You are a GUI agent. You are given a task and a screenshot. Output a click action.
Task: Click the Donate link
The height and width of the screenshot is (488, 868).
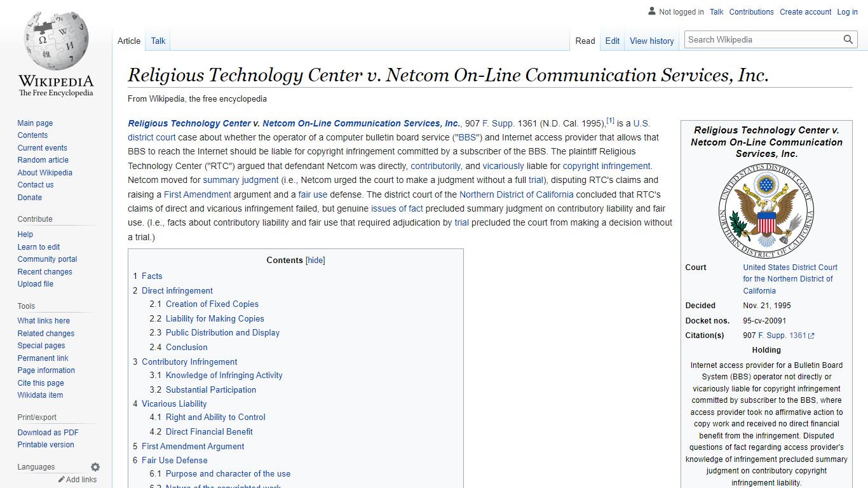[x=29, y=198]
